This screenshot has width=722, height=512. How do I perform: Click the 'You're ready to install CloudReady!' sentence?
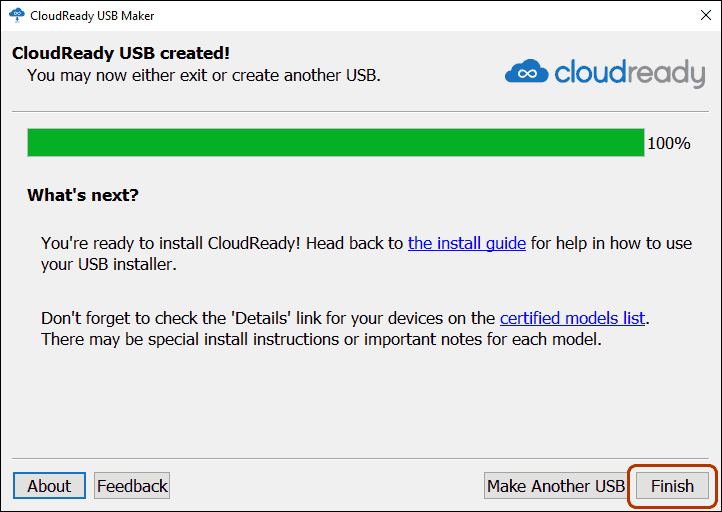pos(170,243)
